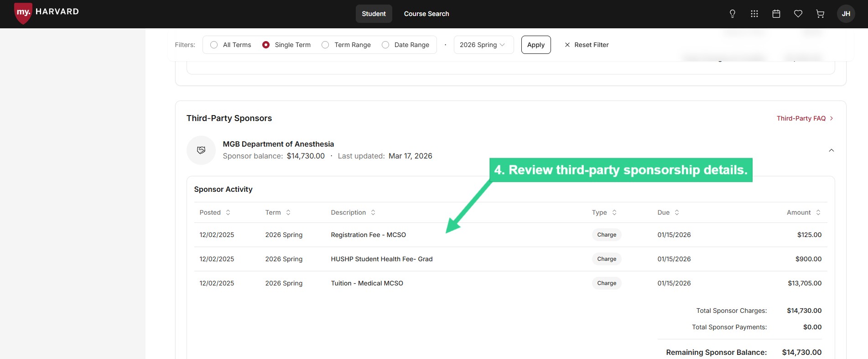The width and height of the screenshot is (868, 359).
Task: Click HUSHP Student Health Fee- Grad description
Action: [382, 259]
